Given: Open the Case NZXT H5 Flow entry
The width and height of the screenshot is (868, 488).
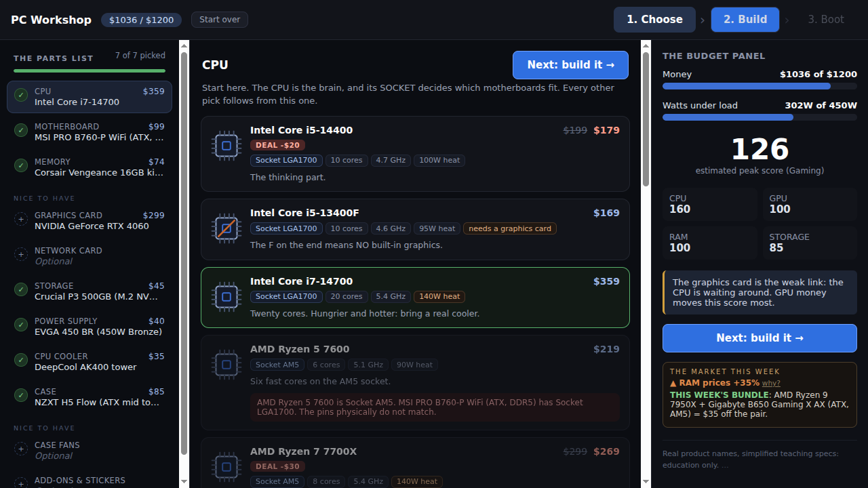Looking at the screenshot, I should 90,397.
